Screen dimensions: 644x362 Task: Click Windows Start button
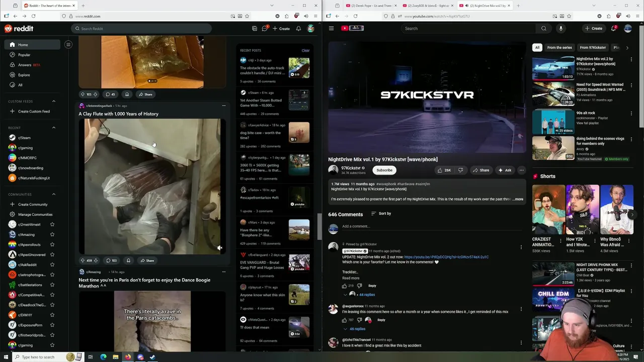[x=6, y=357]
